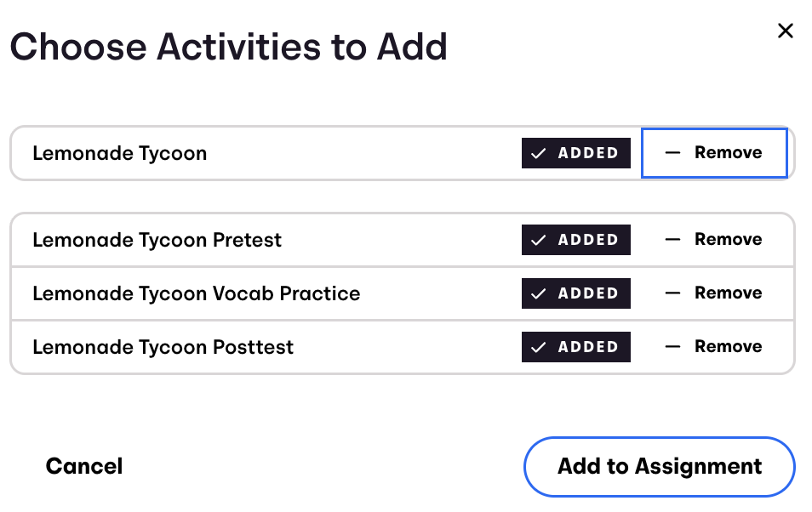812x512 pixels.
Task: Cancel choosing activities
Action: [x=84, y=466]
